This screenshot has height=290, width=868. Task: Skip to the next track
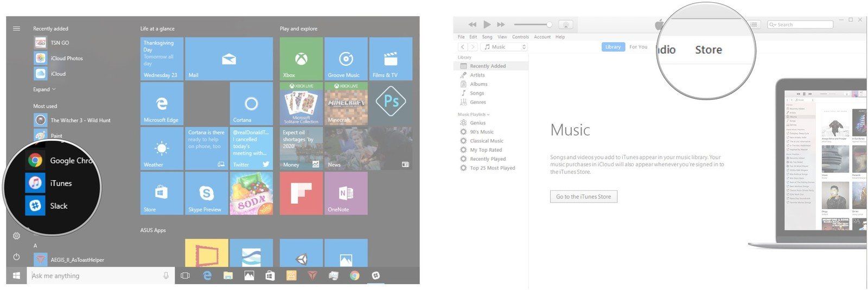click(x=501, y=24)
